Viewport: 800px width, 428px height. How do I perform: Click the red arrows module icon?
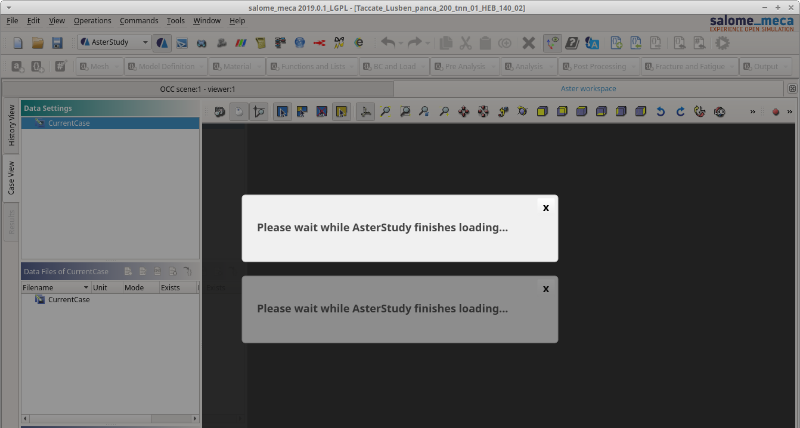pos(319,43)
